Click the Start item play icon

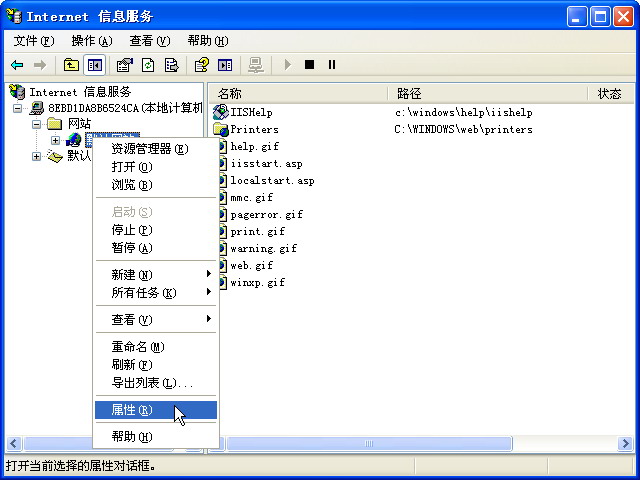tap(288, 64)
